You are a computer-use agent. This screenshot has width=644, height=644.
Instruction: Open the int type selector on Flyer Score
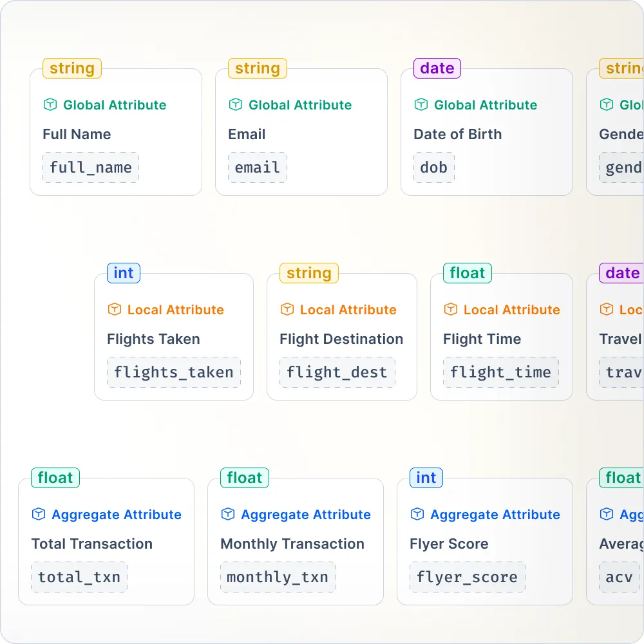click(x=425, y=478)
